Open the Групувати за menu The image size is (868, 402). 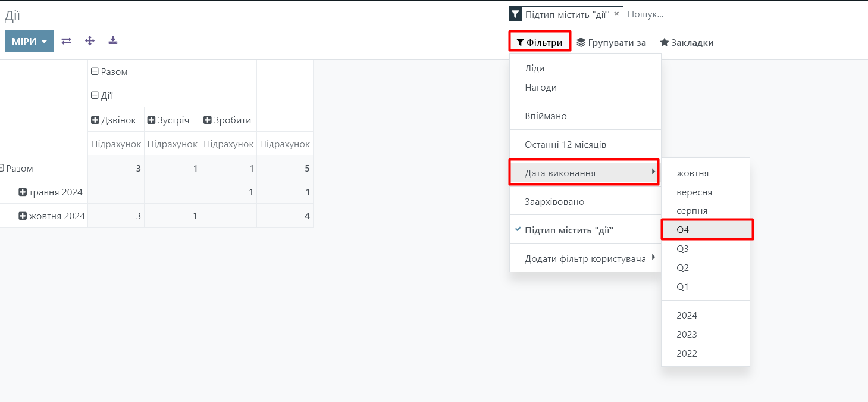611,43
